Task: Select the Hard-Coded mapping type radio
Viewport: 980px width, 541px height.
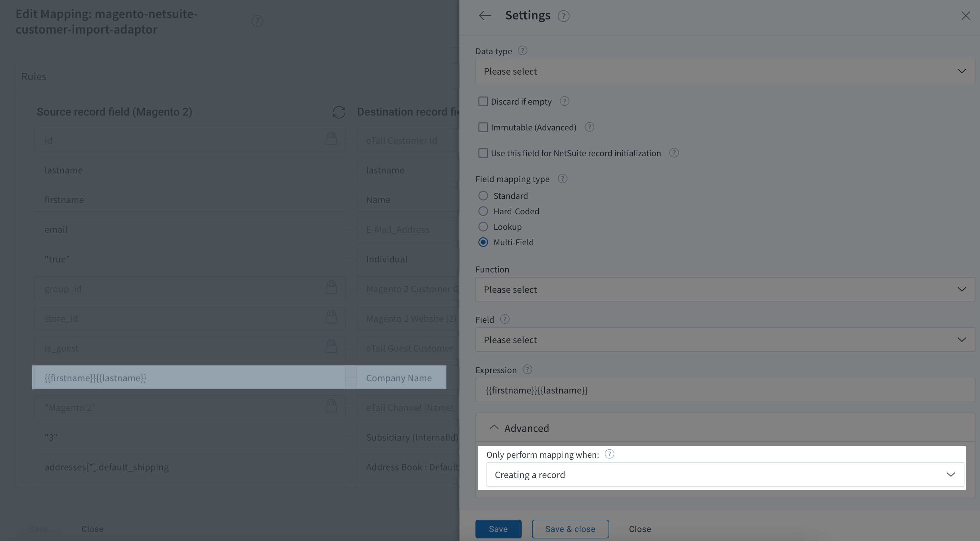Action: (x=483, y=211)
